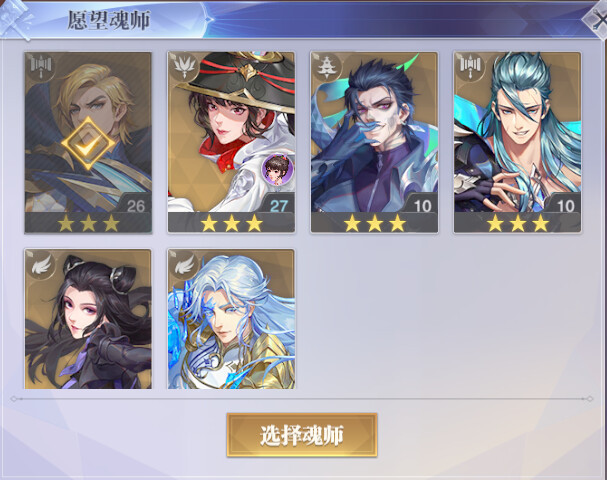Close the 愿望魂师 dialog with X
The width and height of the screenshot is (607, 480).
pyautogui.click(x=596, y=19)
